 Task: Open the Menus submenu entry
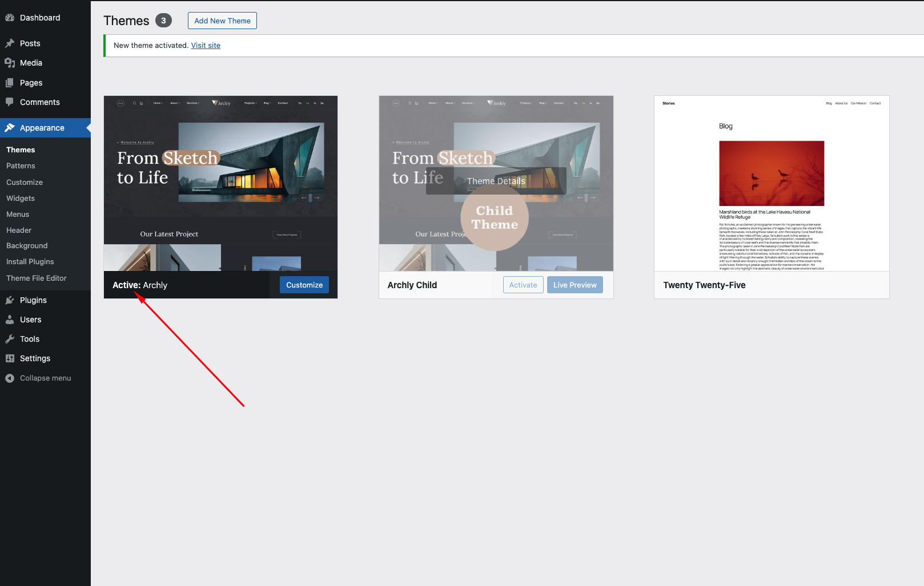(18, 214)
